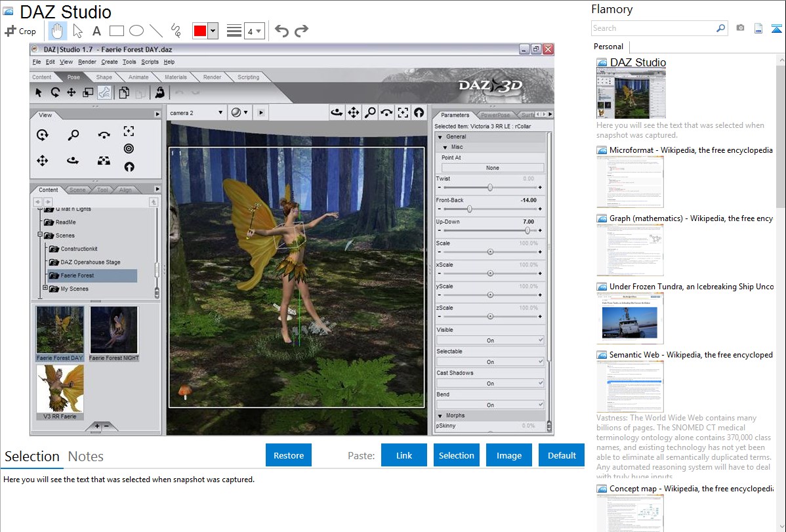Expand the My Scenes folder node
Viewport: 786px width, 532px height.
pos(45,288)
